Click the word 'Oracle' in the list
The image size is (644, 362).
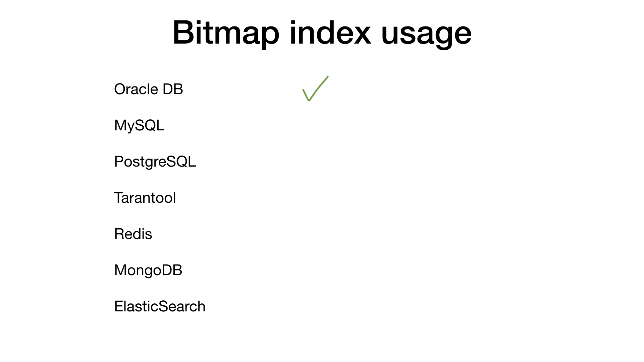coord(136,89)
